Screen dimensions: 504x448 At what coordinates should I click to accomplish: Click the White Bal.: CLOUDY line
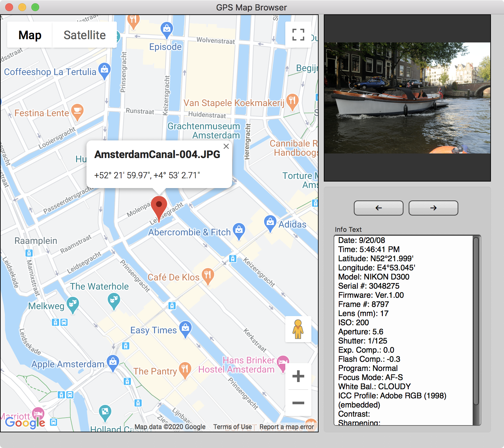[374, 387]
